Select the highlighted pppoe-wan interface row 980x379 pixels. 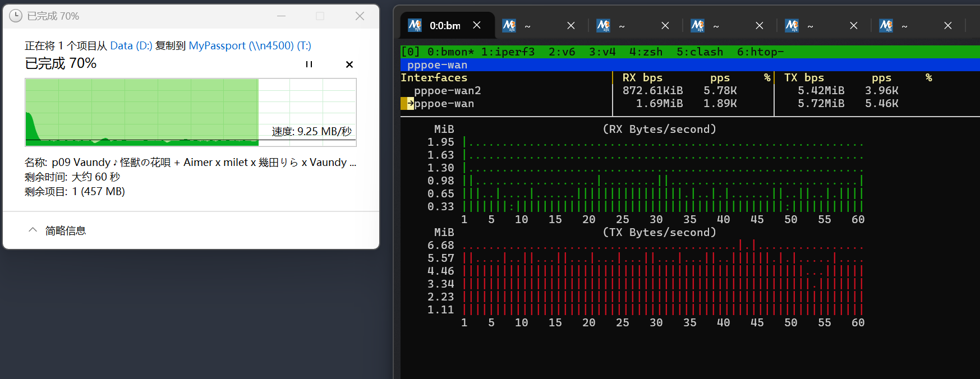point(444,104)
